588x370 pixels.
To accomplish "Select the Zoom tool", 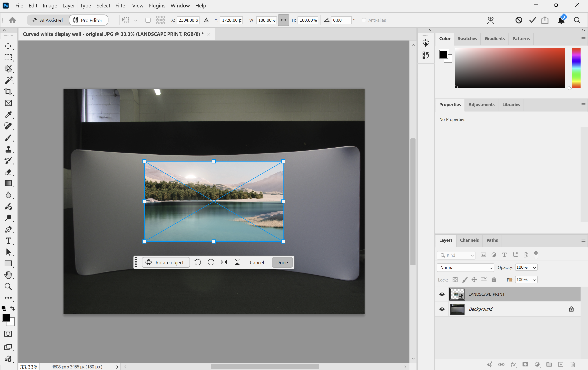I will point(8,286).
